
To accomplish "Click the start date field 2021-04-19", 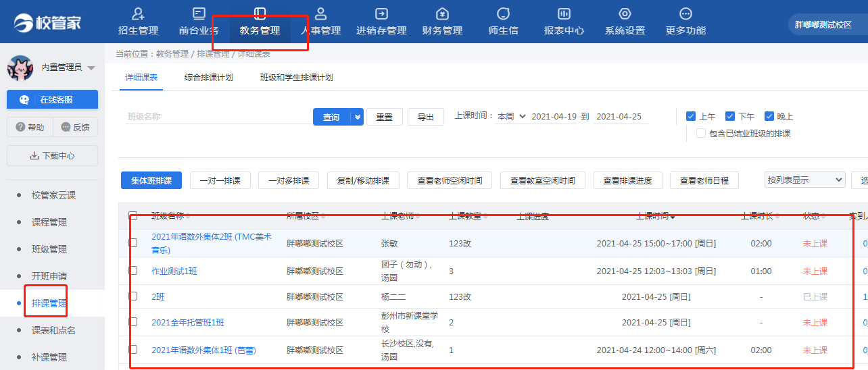I will pos(554,117).
